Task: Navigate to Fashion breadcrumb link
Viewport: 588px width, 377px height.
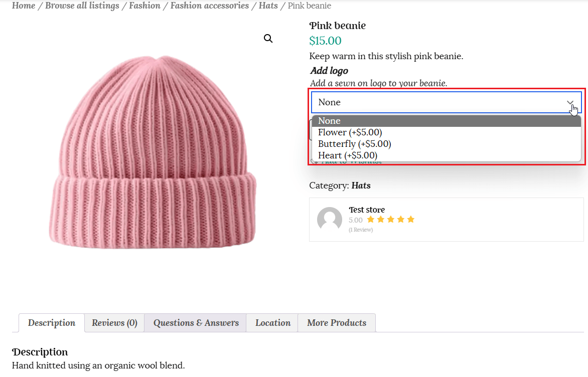Action: 144,6
